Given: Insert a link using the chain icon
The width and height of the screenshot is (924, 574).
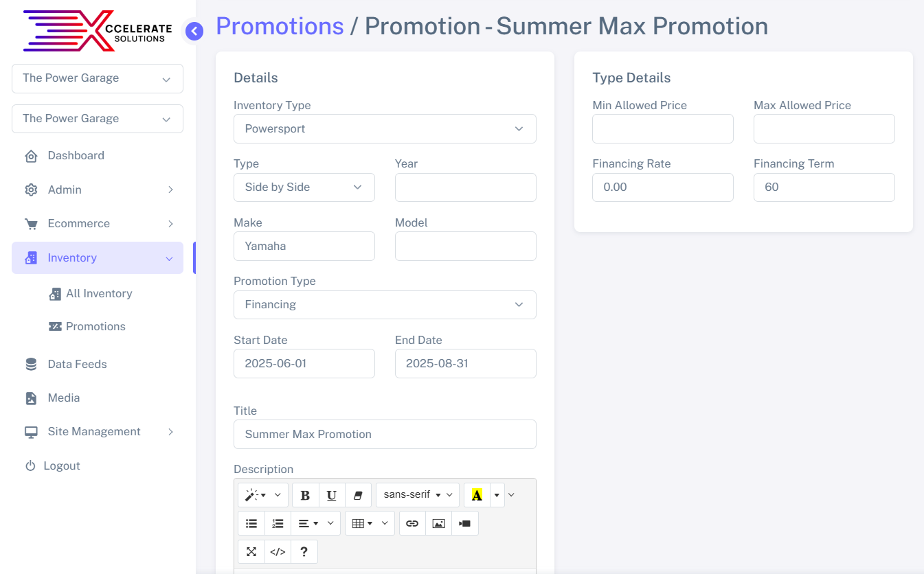Looking at the screenshot, I should pos(412,523).
